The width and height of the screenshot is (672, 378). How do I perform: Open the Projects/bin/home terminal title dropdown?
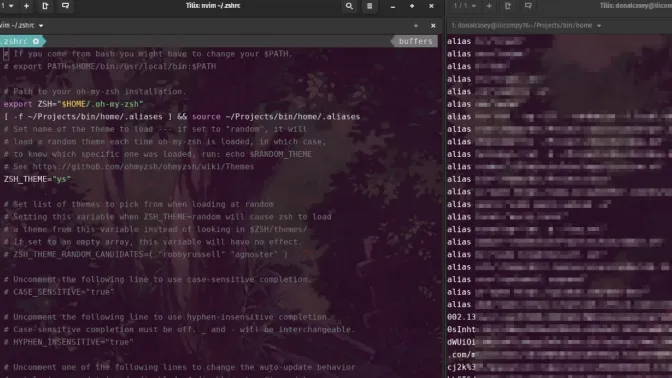pos(526,25)
